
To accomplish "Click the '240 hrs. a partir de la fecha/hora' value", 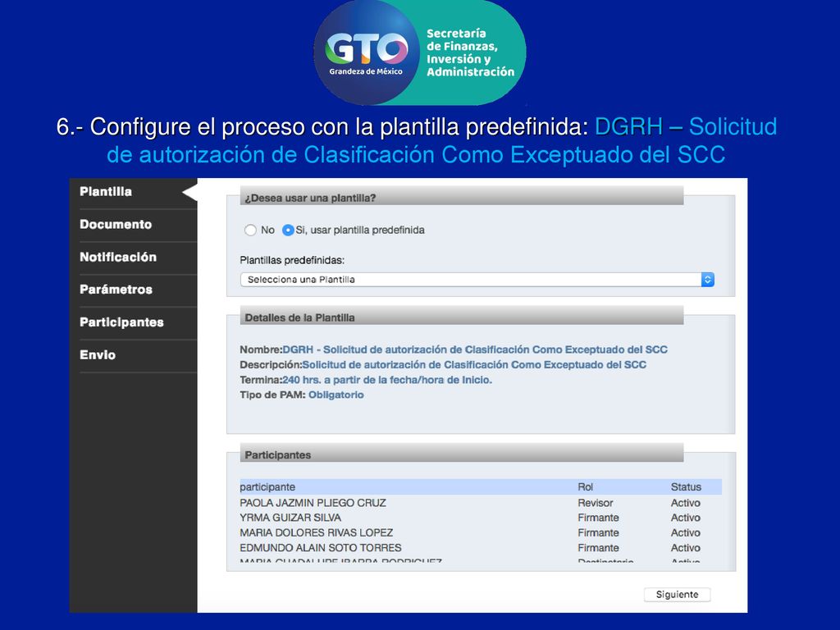I will [x=387, y=380].
